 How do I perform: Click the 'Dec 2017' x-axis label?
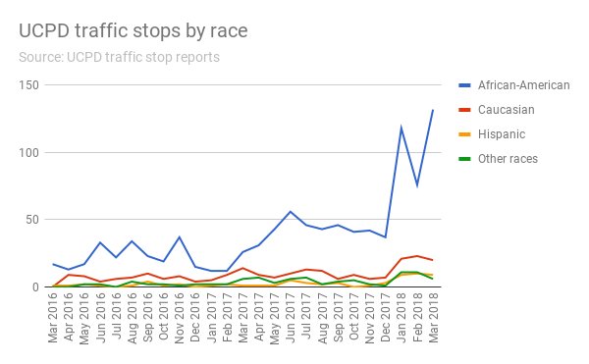(x=386, y=318)
